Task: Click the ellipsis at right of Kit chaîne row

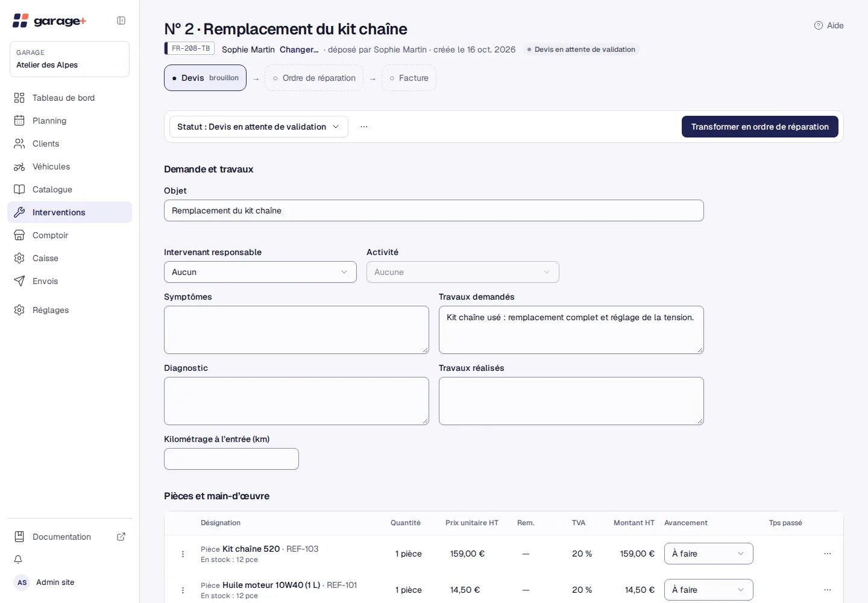Action: tap(828, 554)
